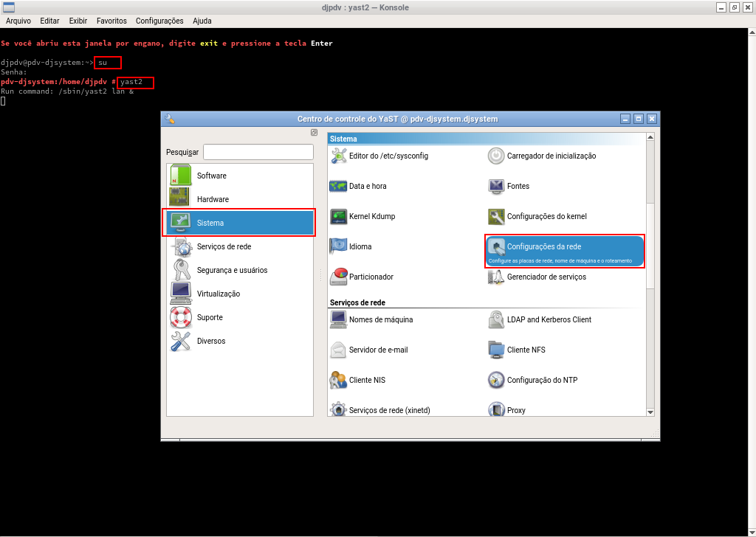The height and width of the screenshot is (537, 756).
Task: Open the LDAP and Kerberos Client module
Action: tap(549, 319)
